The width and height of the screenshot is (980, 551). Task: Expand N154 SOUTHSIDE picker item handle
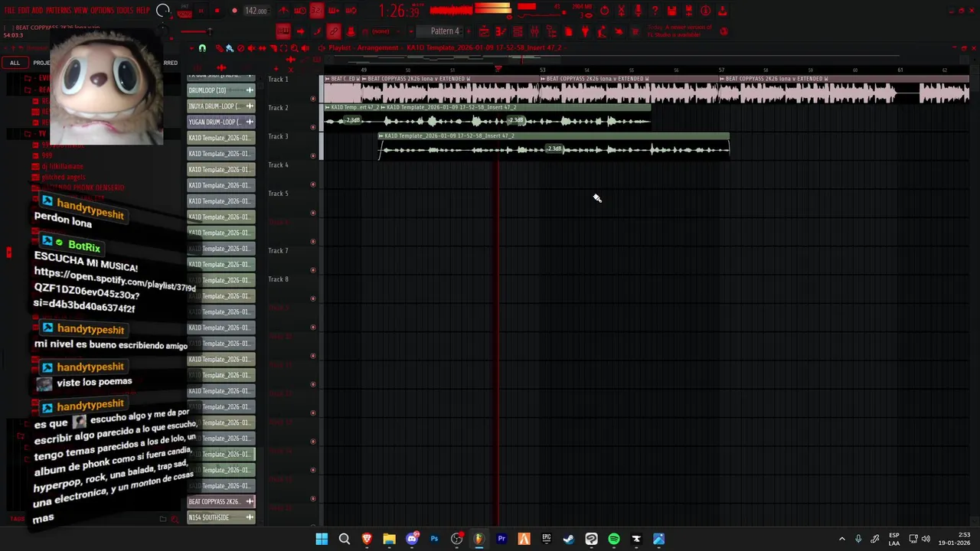pyautogui.click(x=250, y=517)
